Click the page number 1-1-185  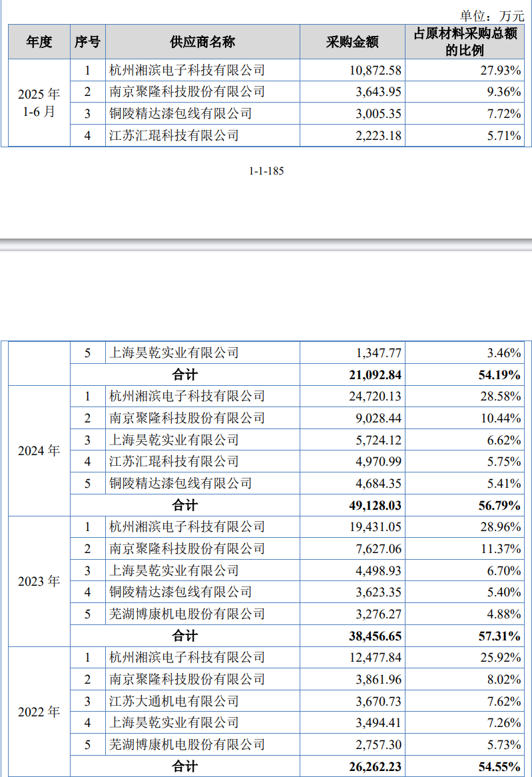coord(266,171)
